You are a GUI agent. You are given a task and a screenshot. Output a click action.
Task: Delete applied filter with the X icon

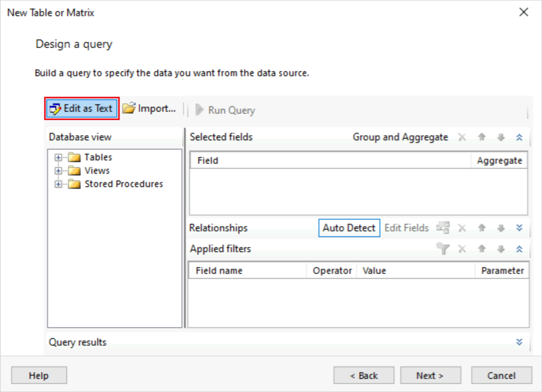[462, 249]
